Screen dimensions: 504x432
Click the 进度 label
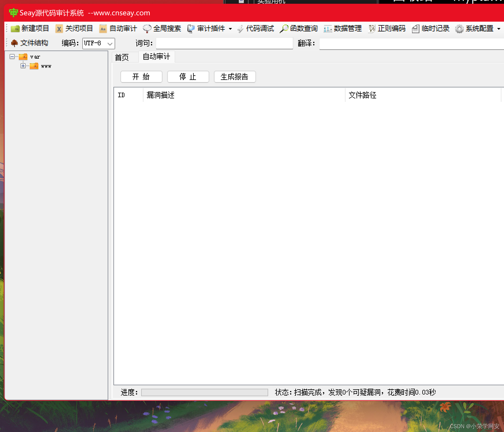[x=129, y=392]
